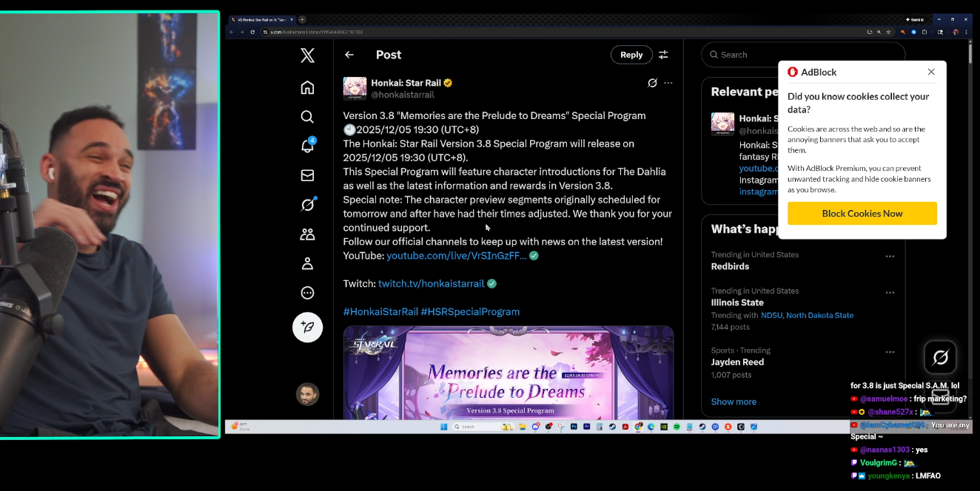Image resolution: width=980 pixels, height=491 pixels.
Task: Open the Chrome three-dot menu
Action: coord(966,33)
